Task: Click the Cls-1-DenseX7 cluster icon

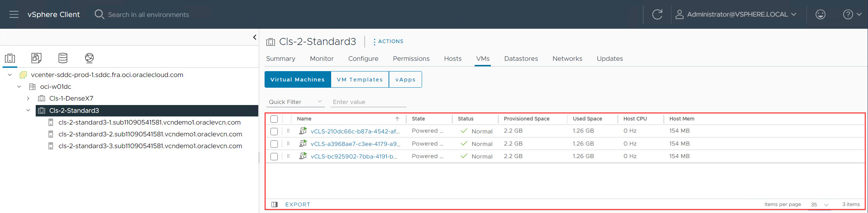Action: click(42, 98)
